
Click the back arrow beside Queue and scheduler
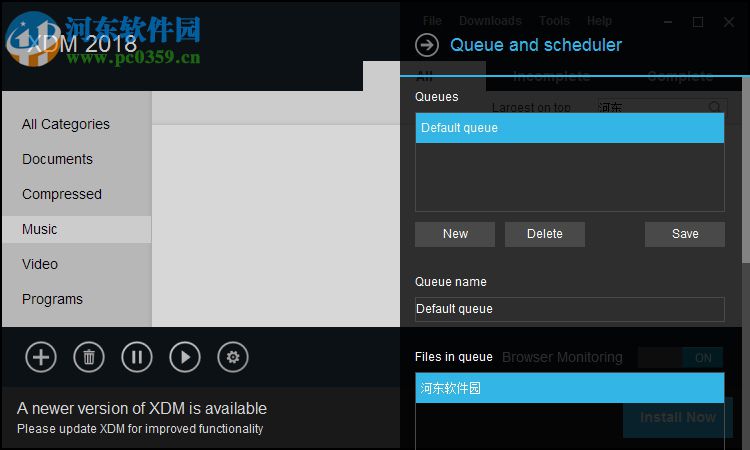point(427,45)
